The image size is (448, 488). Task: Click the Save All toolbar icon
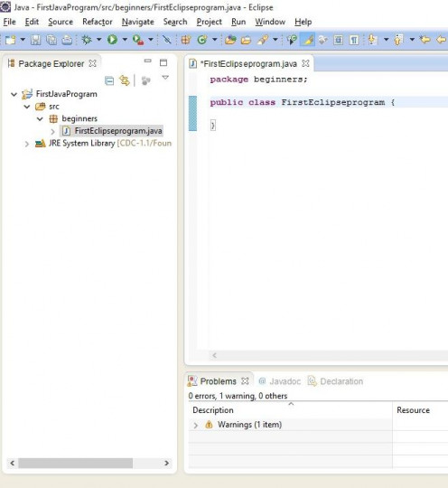(51, 40)
